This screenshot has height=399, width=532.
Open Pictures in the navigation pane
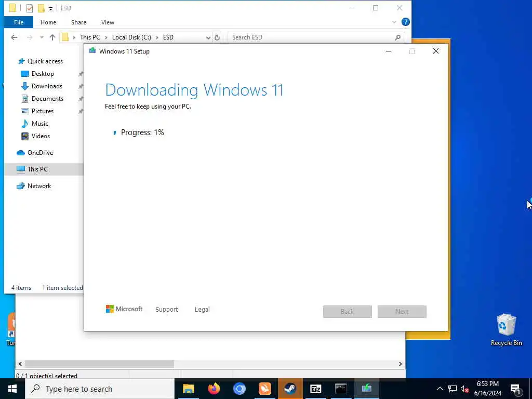pos(43,111)
